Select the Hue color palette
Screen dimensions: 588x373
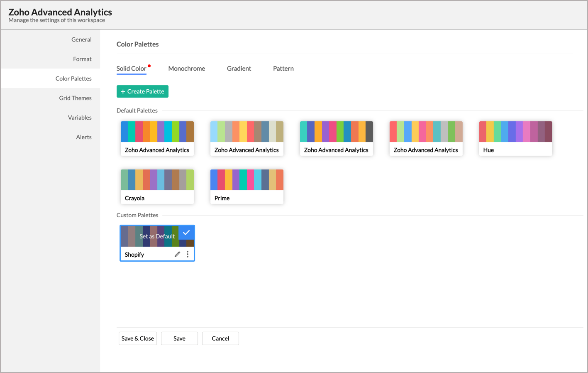pos(515,138)
